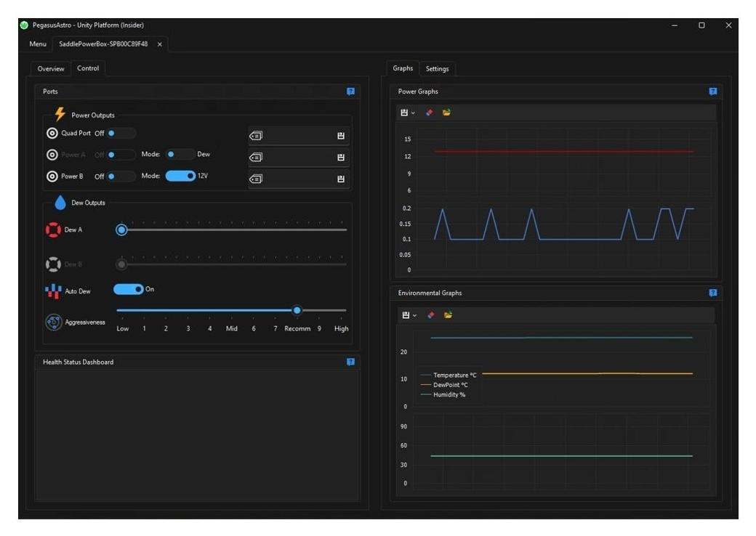The width and height of the screenshot is (756, 536).
Task: Click the eraser icon in Environmental Graphs
Action: [430, 314]
